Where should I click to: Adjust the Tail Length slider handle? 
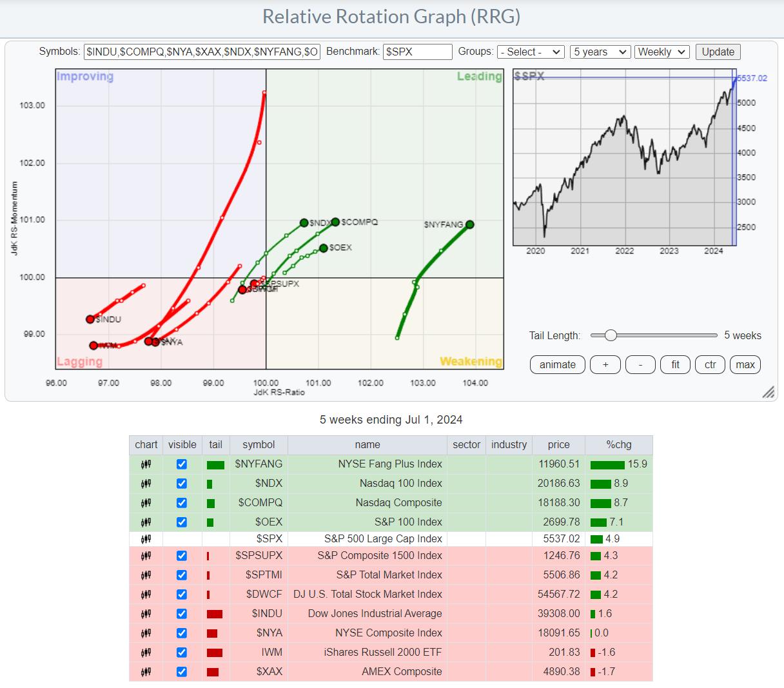[611, 335]
